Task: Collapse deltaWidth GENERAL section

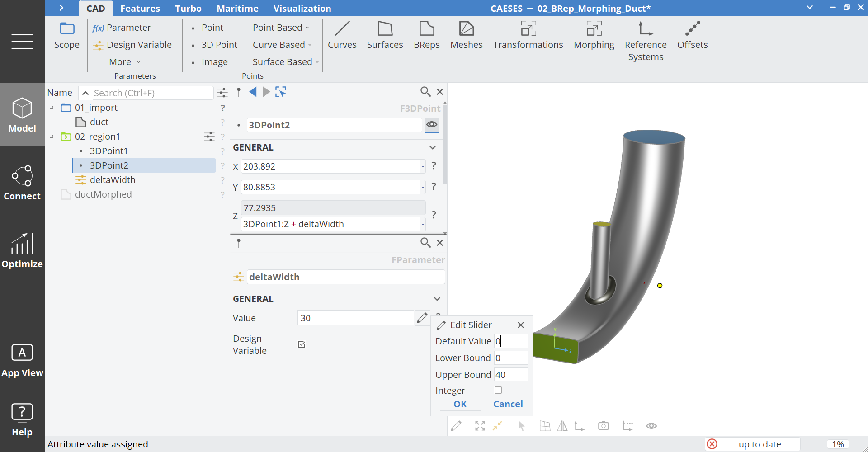Action: point(437,299)
